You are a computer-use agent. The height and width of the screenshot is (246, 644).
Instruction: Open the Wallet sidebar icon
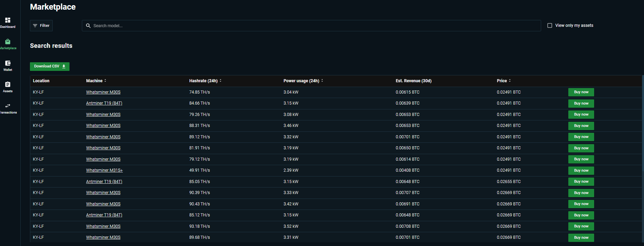coord(8,63)
